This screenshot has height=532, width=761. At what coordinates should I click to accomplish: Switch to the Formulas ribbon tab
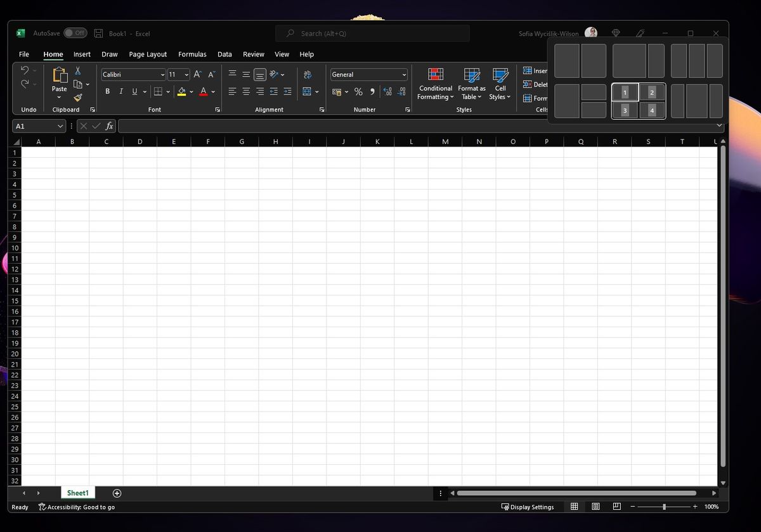coord(192,55)
